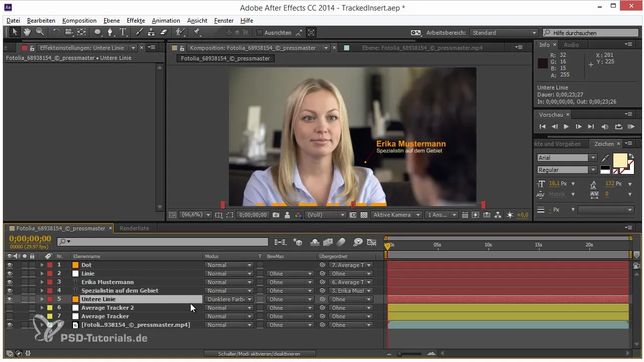Screen dimensions: 644x362
Task: Open the Animation menu
Action: coord(166,21)
